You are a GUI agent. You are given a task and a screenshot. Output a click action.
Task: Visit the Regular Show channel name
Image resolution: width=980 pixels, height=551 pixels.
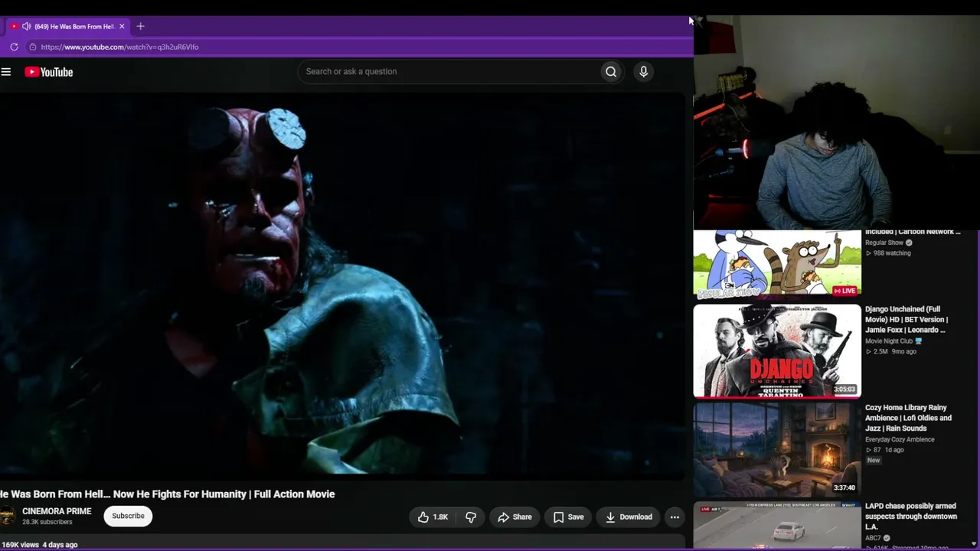(884, 243)
